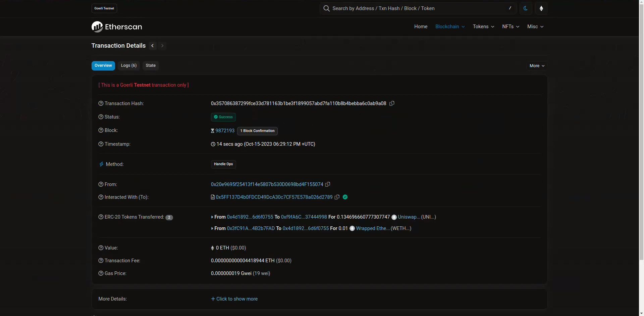Focus the address search field
This screenshot has height=316, width=644.
click(418, 8)
